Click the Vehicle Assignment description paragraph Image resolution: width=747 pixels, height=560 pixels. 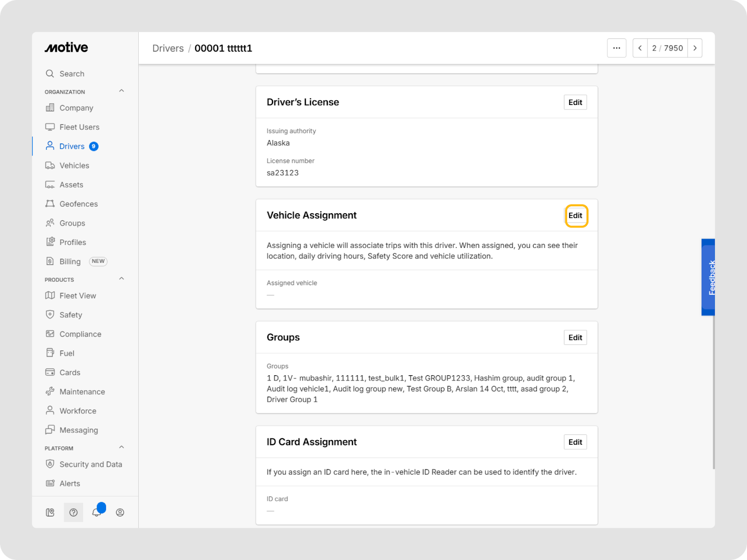tap(422, 251)
